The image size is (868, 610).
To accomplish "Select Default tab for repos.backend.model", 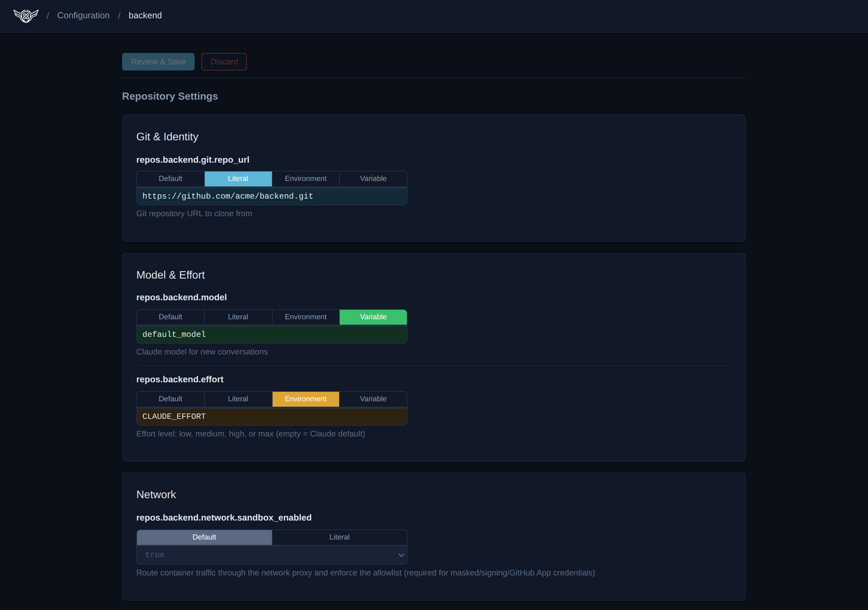I will pos(170,317).
